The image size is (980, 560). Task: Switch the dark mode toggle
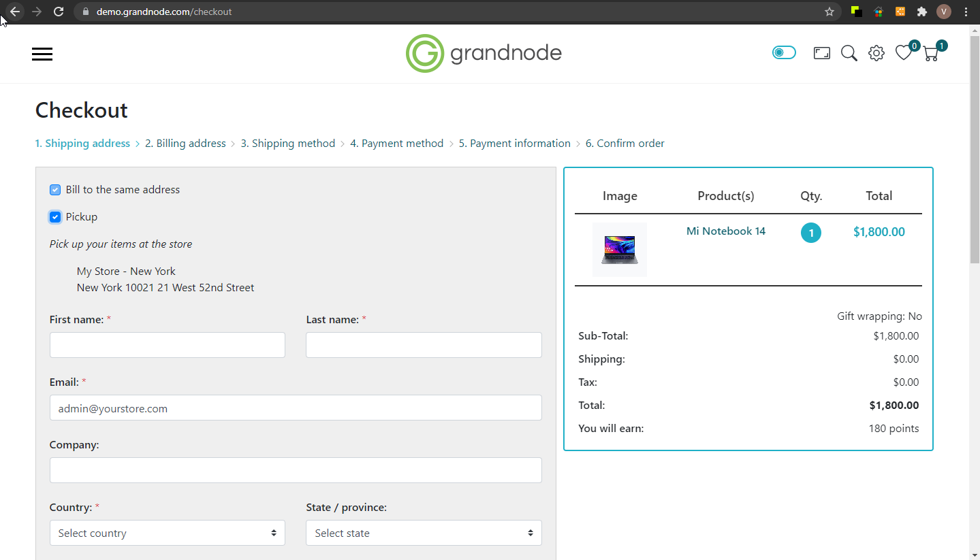click(784, 52)
